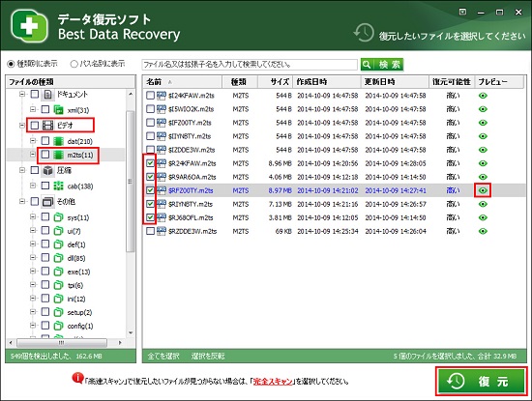The width and height of the screenshot is (532, 401).
Task: Click the ドキュメント document category icon
Action: pyautogui.click(x=47, y=95)
